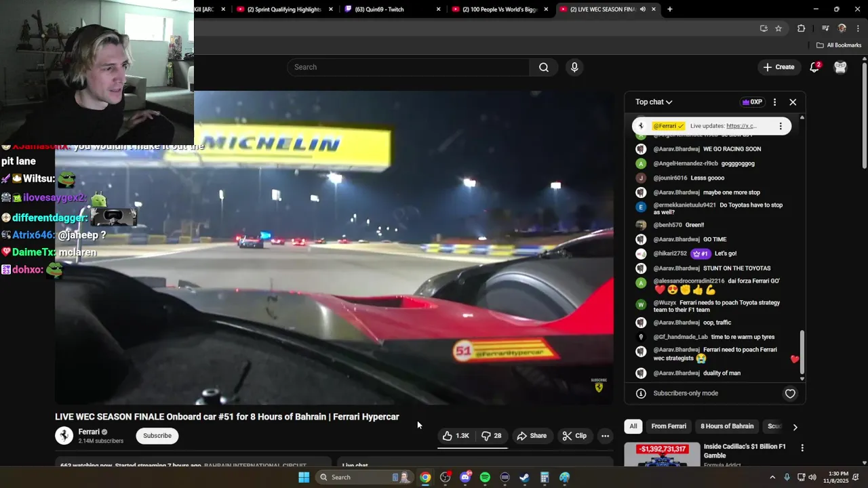Click the Windows taskbar Search box
Viewport: 868px width, 488px height.
(x=364, y=477)
